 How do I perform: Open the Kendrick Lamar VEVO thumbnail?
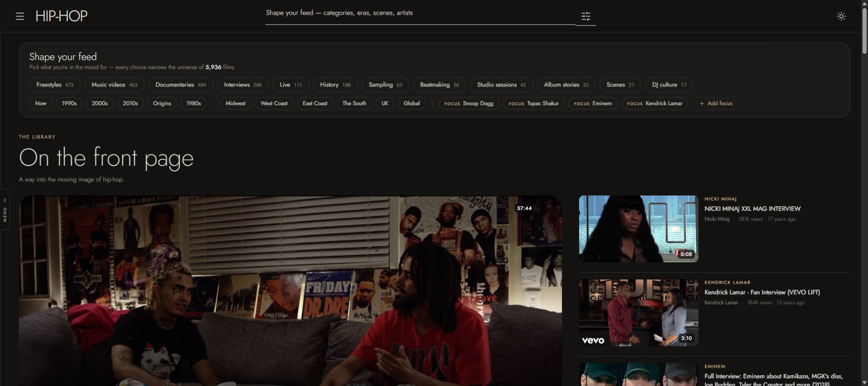(x=638, y=313)
